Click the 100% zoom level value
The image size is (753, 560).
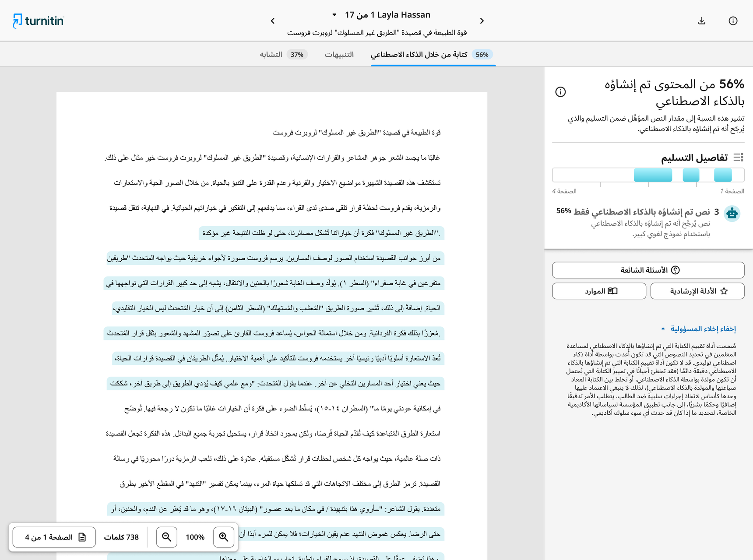click(195, 537)
